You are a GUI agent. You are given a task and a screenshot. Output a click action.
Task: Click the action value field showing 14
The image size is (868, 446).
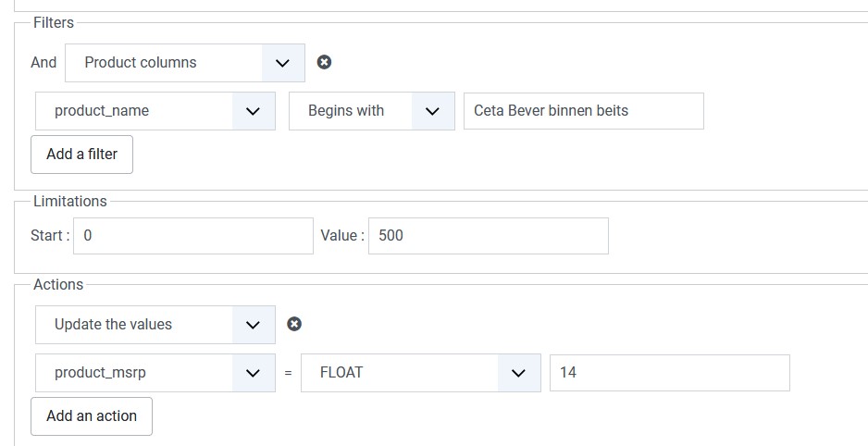669,373
